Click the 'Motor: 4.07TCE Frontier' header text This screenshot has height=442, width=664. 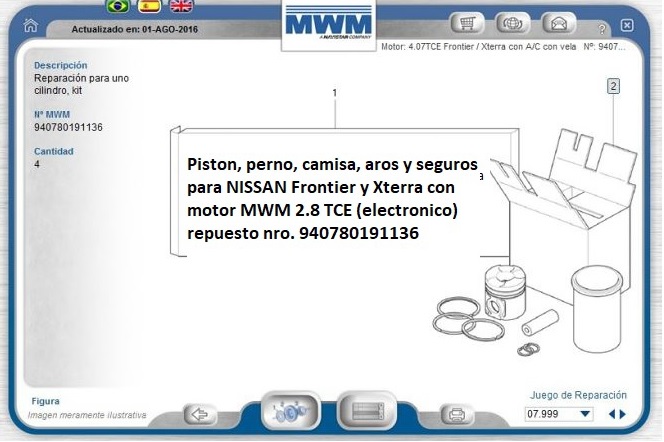click(x=479, y=47)
